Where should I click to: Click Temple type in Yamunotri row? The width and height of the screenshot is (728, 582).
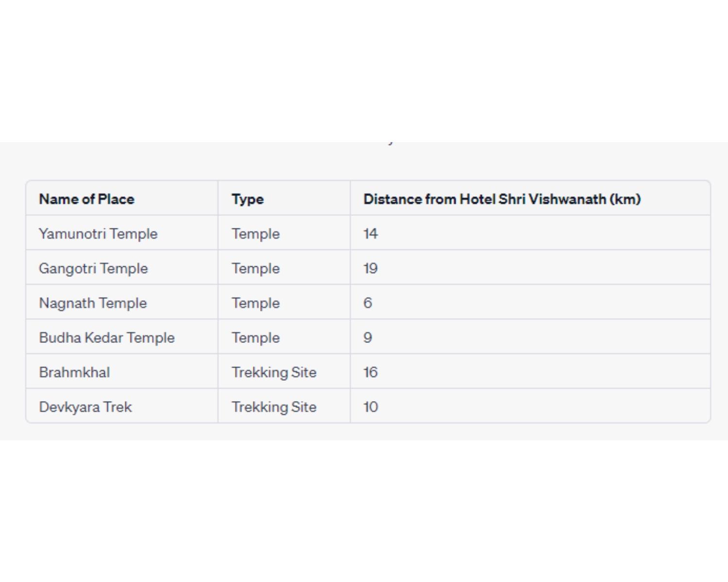256,234
